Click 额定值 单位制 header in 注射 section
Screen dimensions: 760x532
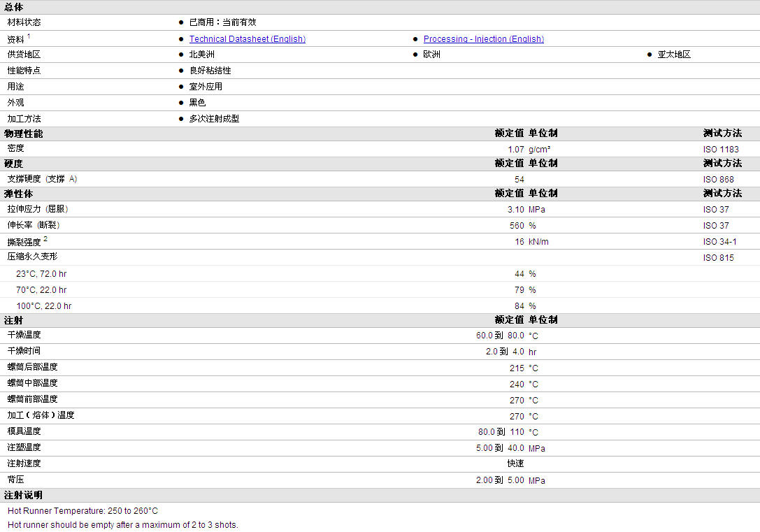[526, 319]
